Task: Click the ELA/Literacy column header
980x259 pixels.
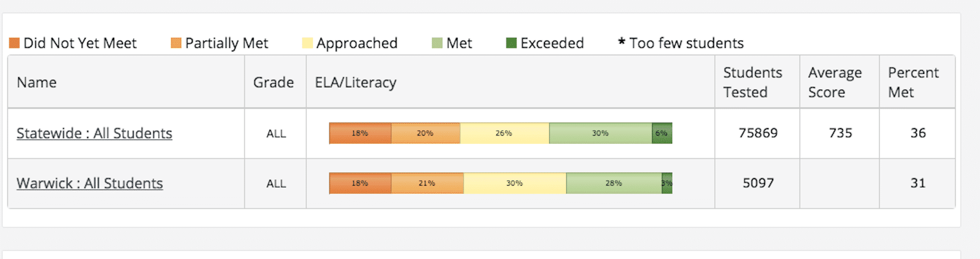Action: tap(356, 82)
